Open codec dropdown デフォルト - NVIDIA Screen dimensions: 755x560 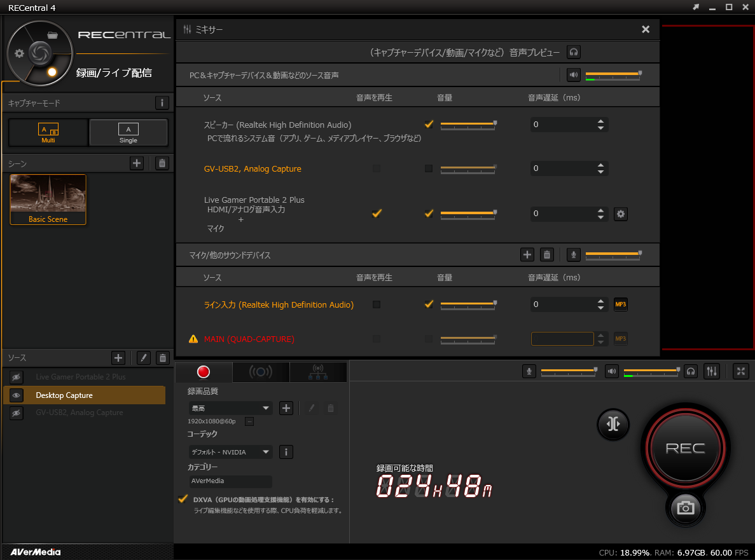pos(231,452)
